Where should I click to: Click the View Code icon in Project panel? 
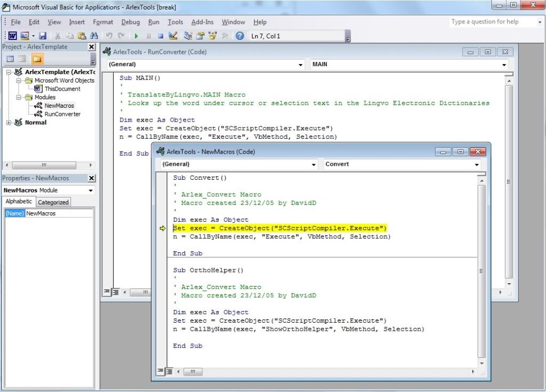pyautogui.click(x=11, y=59)
